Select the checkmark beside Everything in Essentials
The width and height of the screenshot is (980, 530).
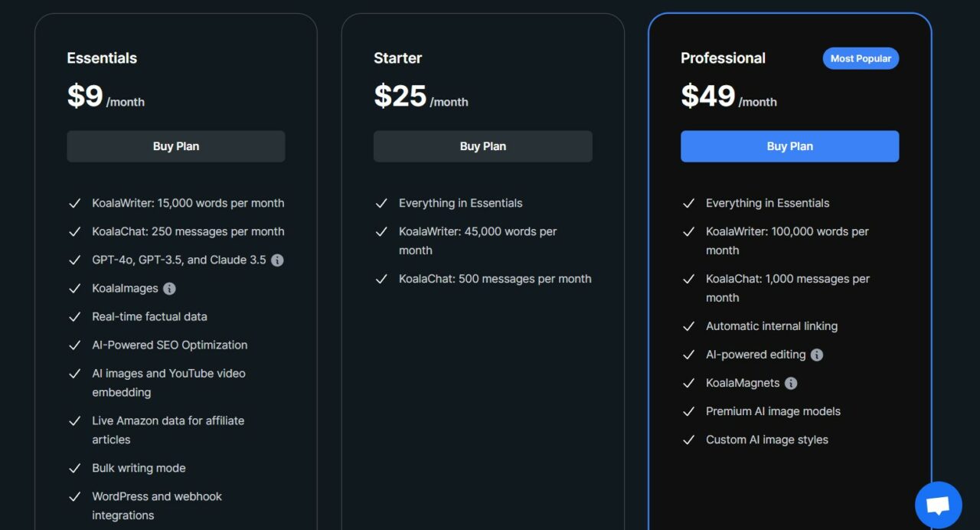click(382, 203)
